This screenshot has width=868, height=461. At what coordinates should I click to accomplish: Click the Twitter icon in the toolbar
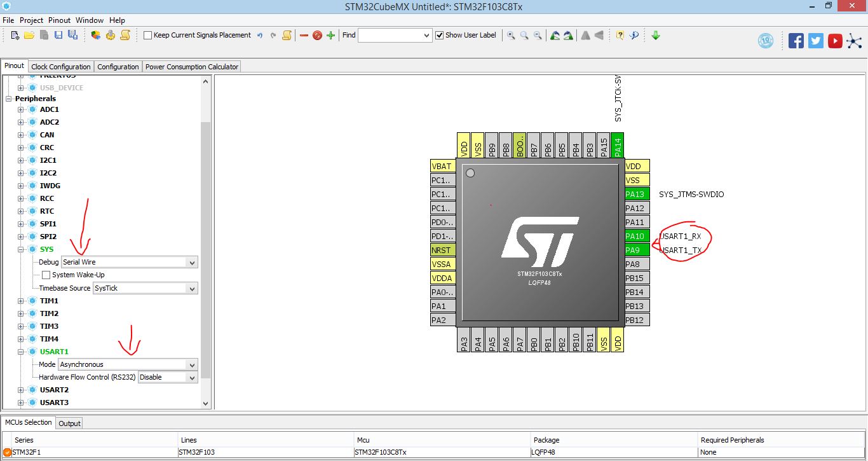point(815,40)
